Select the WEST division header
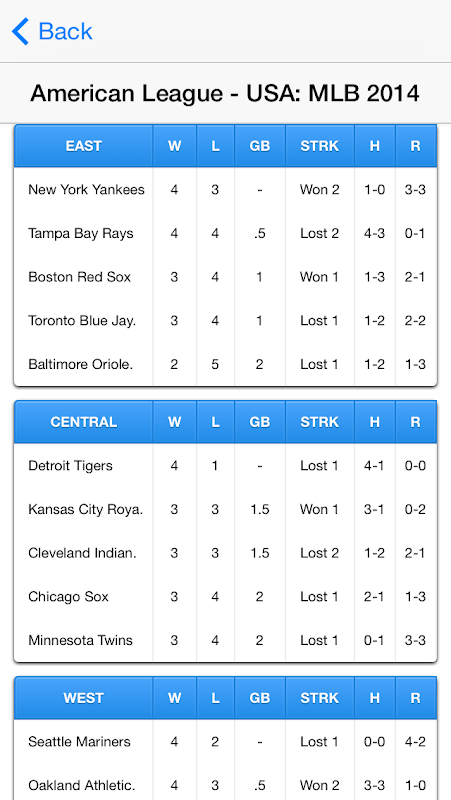The width and height of the screenshot is (451, 800). 84,698
